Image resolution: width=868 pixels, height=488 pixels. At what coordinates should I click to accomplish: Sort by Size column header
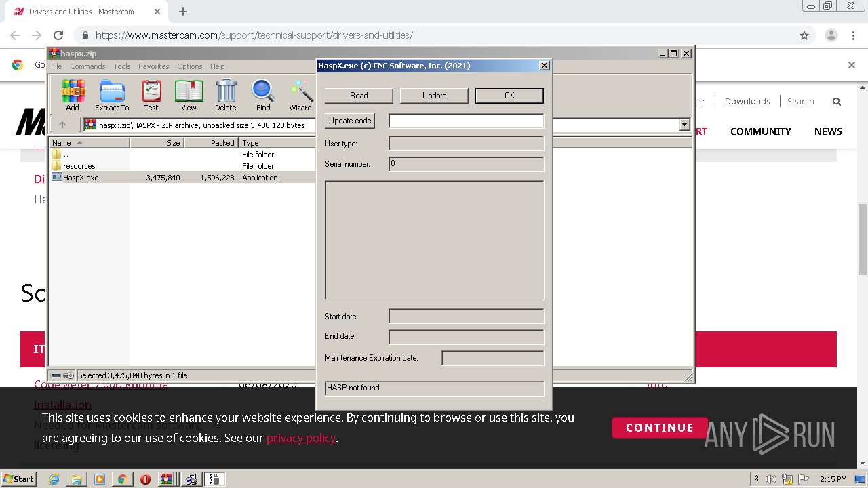coord(157,143)
